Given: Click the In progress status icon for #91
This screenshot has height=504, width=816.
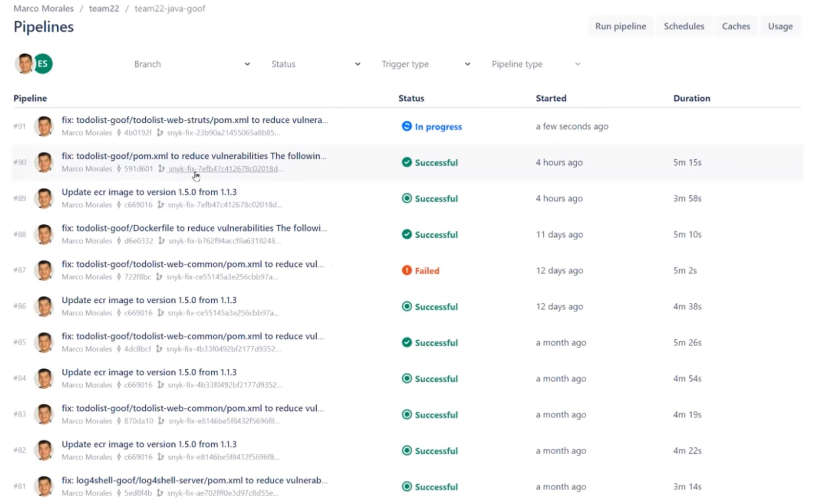Looking at the screenshot, I should 406,126.
